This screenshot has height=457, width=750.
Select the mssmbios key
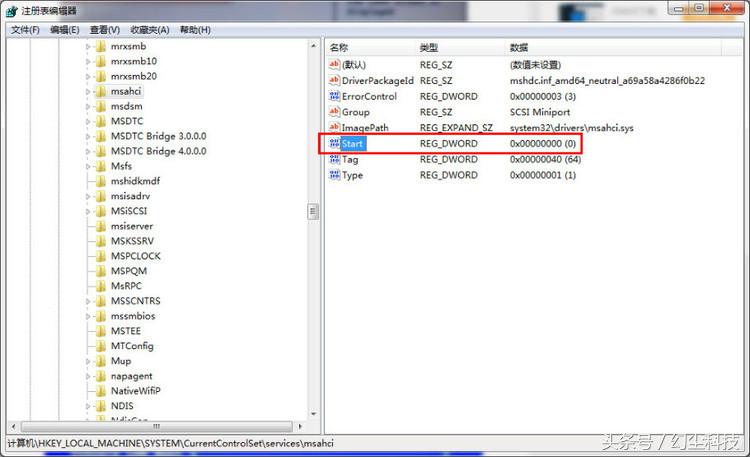pyautogui.click(x=133, y=316)
